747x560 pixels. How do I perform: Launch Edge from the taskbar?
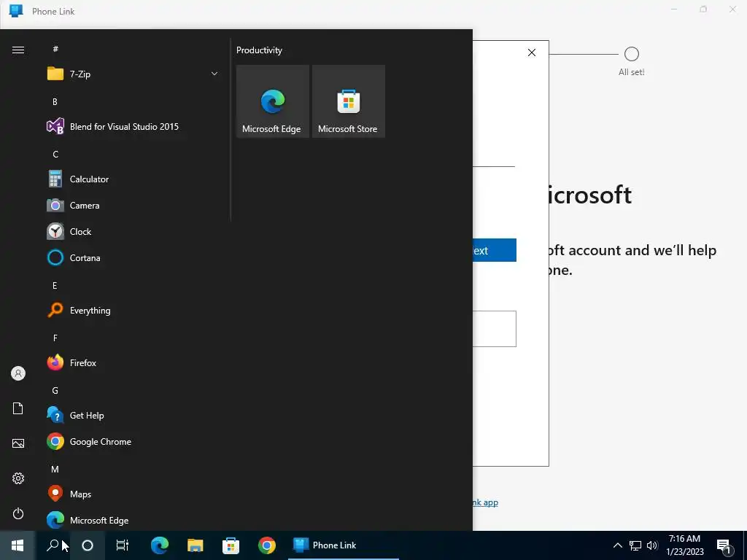pos(160,545)
